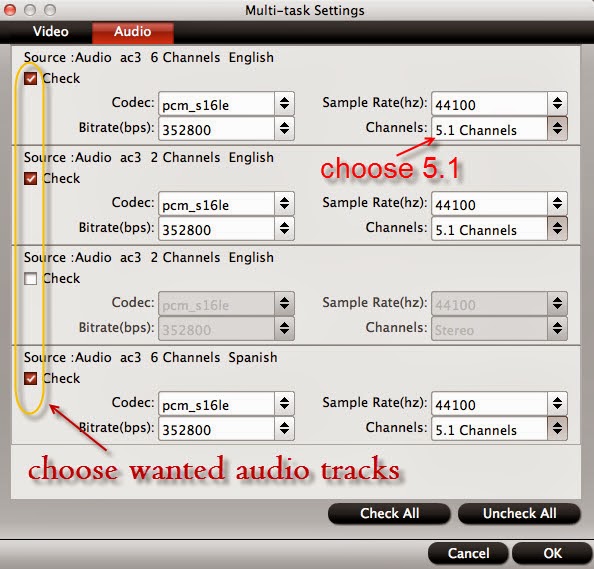Expand Sample Rate dropdown on second English track
Image resolution: width=594 pixels, height=569 pixels.
[x=499, y=203]
